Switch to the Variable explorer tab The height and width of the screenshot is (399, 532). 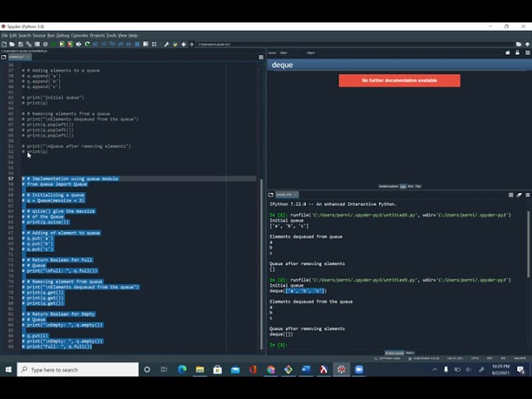click(388, 186)
